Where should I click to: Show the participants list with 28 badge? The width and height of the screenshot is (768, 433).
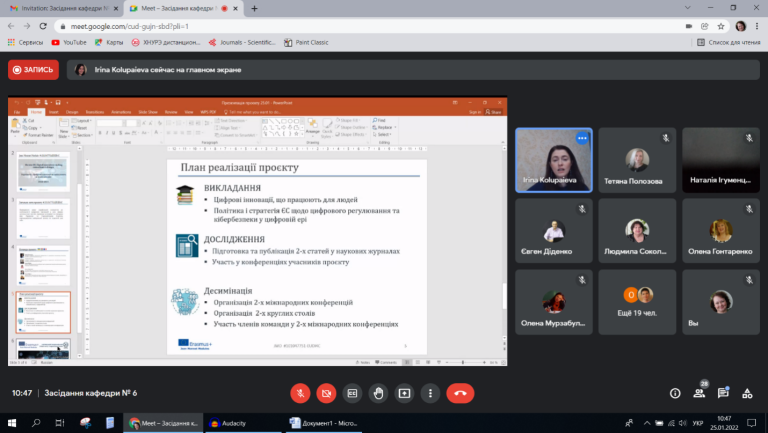pos(699,392)
